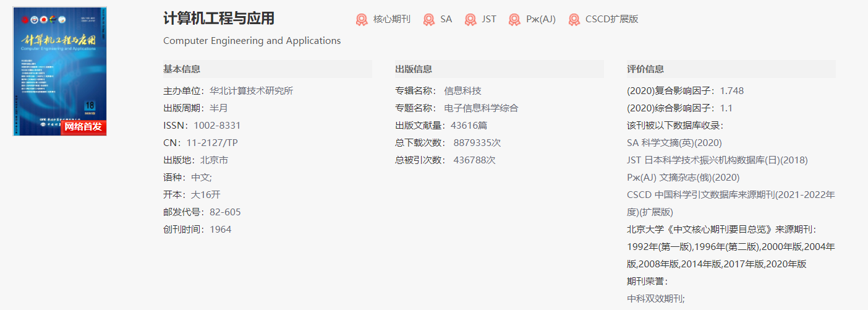This screenshot has width=868, height=310.
Task: Click the 综合影响因子 1.1 row
Action: coord(680,108)
